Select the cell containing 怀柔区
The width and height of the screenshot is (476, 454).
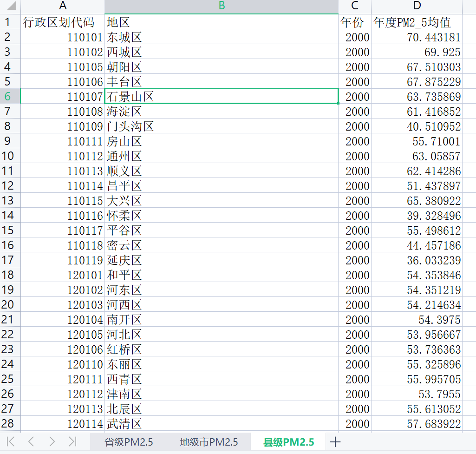click(x=222, y=215)
